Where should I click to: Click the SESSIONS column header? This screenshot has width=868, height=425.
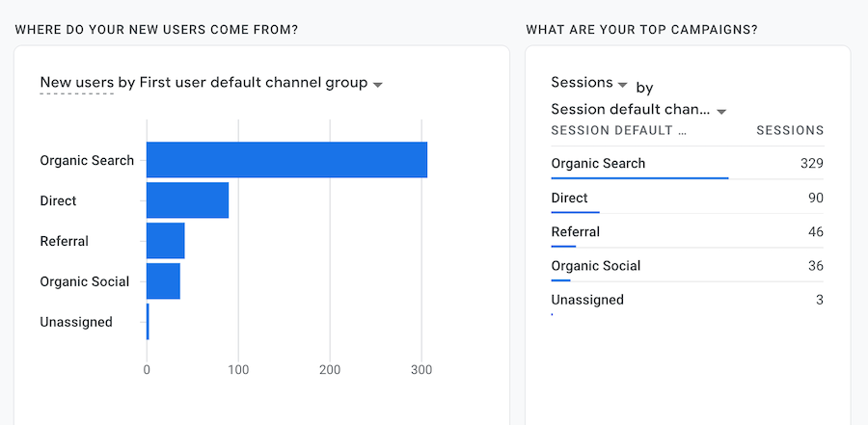point(790,130)
